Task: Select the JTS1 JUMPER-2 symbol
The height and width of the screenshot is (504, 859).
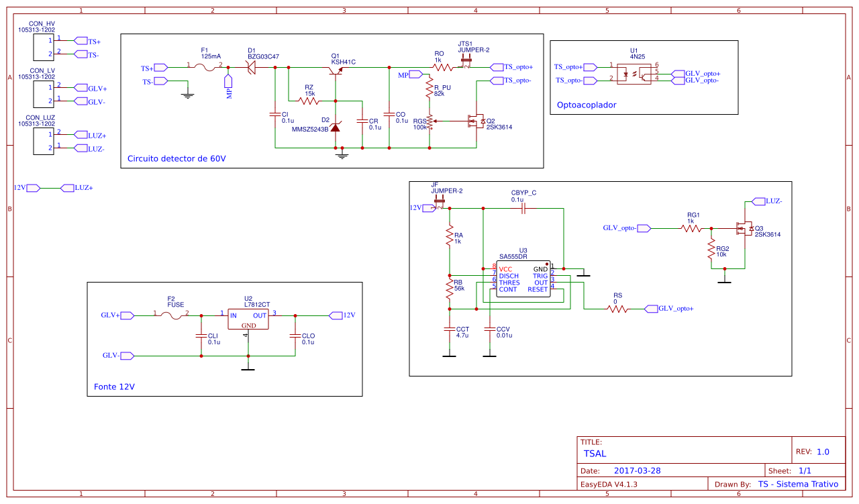Action: click(x=466, y=64)
